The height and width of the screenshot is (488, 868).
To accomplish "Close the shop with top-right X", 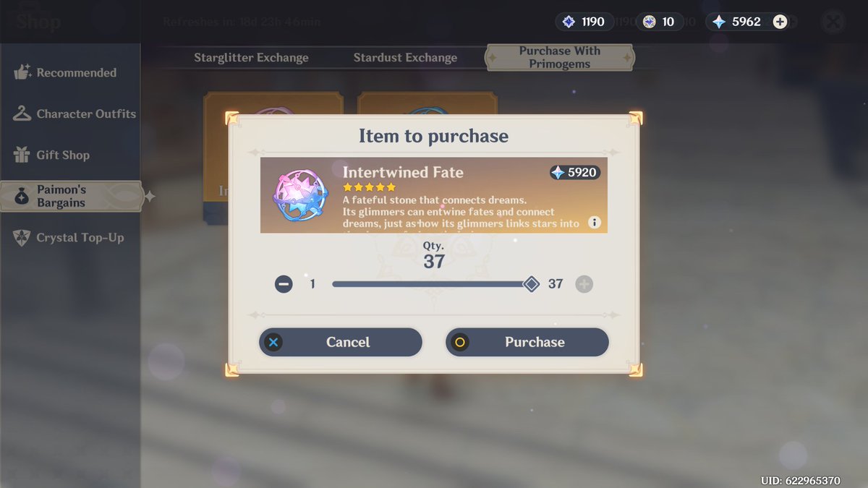I will (x=834, y=21).
